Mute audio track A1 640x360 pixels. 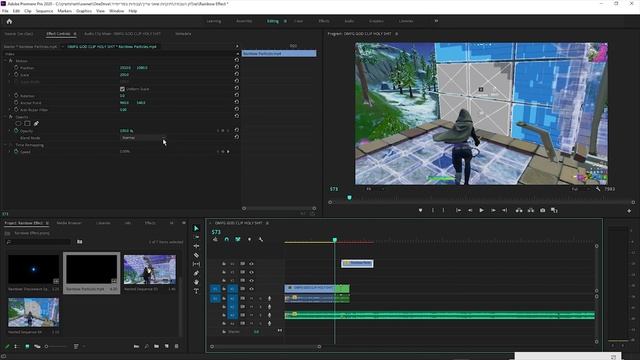[251, 298]
